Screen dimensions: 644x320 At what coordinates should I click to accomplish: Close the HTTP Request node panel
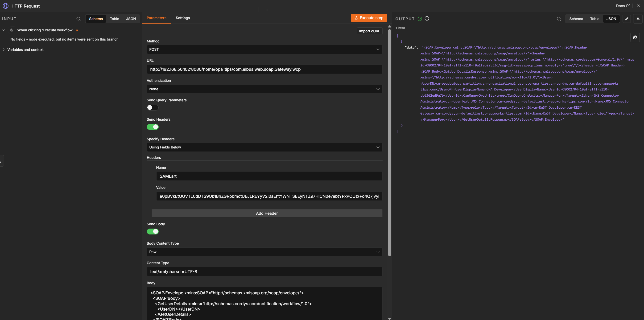click(x=639, y=6)
